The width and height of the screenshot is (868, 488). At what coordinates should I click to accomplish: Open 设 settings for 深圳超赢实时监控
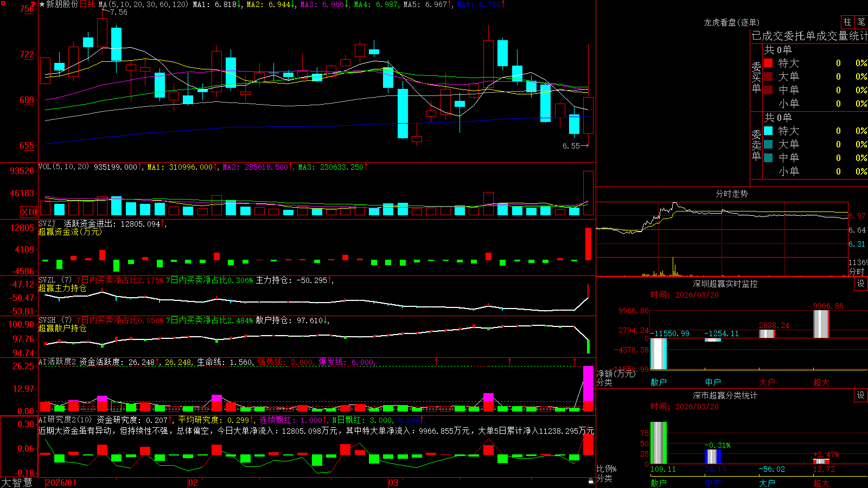861,284
